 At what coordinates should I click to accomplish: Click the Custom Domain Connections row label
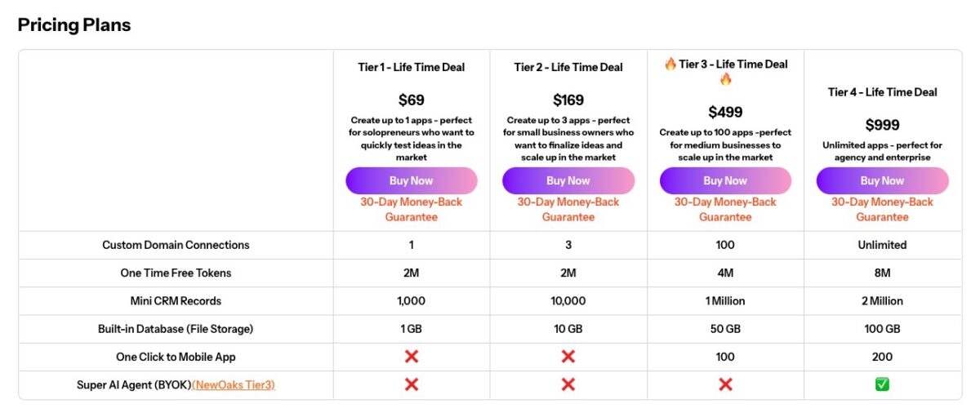(x=176, y=245)
